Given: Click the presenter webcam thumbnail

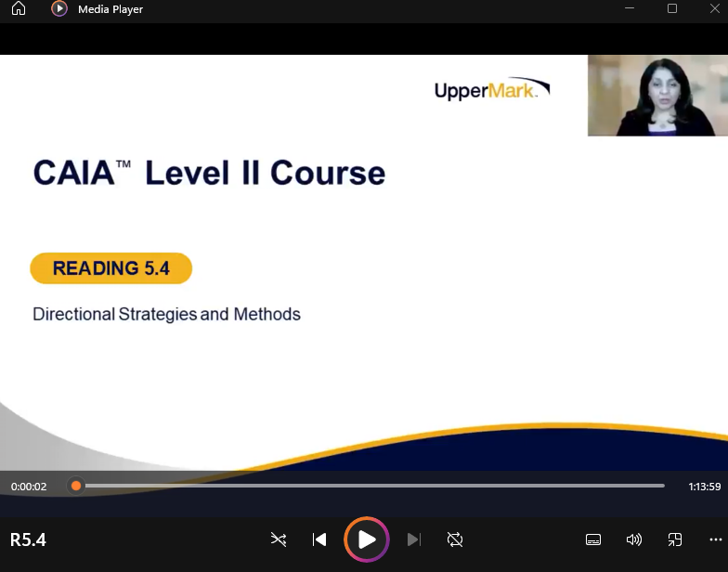Looking at the screenshot, I should click(x=657, y=96).
